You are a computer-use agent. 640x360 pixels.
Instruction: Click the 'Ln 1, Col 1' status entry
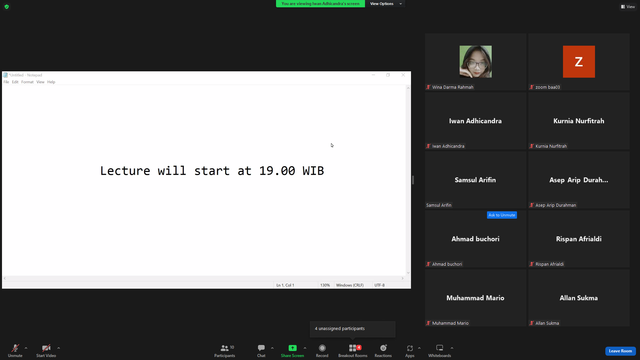285,285
